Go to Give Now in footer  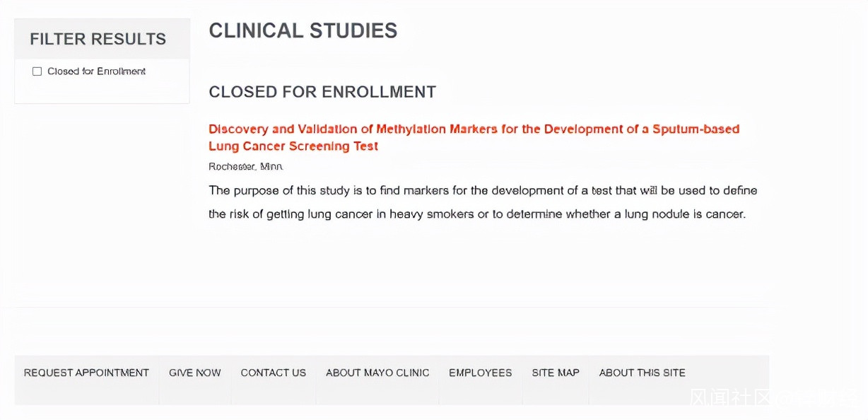click(194, 373)
